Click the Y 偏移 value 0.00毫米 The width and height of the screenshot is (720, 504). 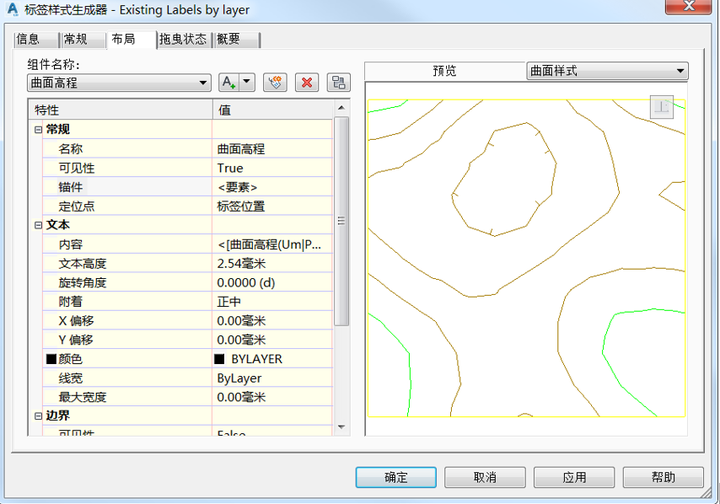point(272,340)
